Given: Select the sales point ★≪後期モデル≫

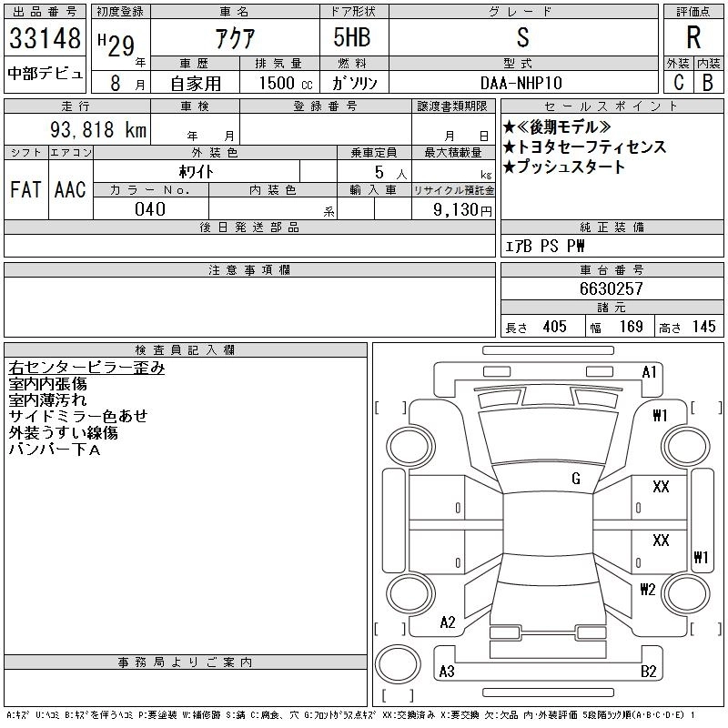Looking at the screenshot, I should (x=557, y=126).
